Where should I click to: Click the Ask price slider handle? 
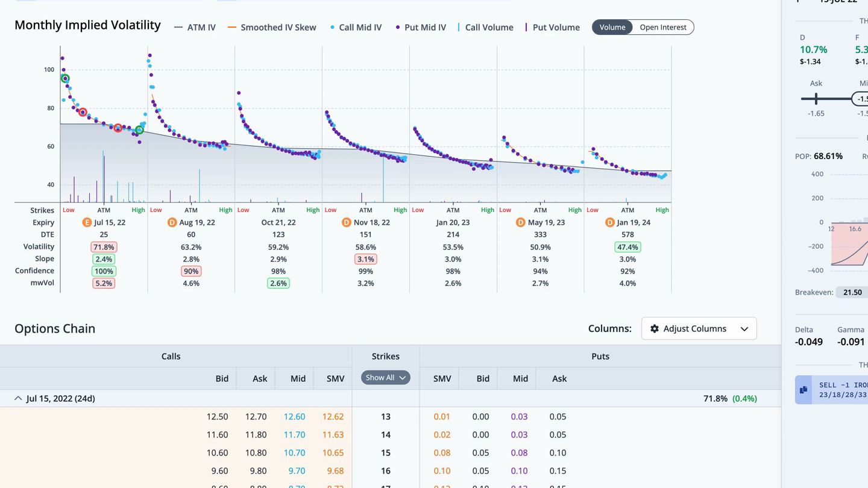coord(816,98)
